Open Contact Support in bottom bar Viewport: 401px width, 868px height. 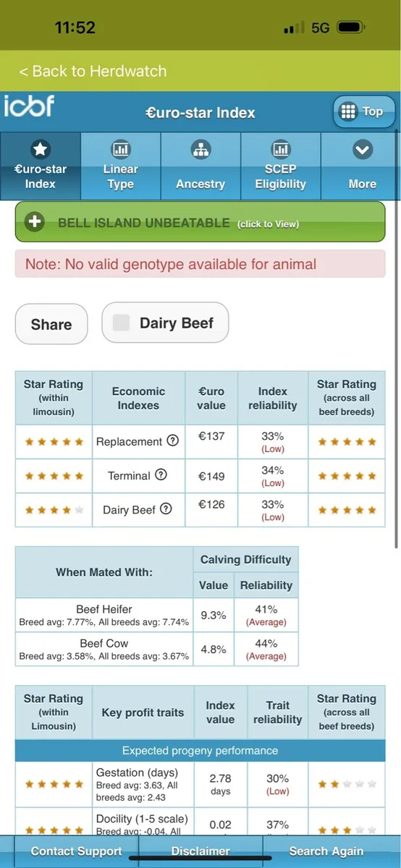[76, 851]
